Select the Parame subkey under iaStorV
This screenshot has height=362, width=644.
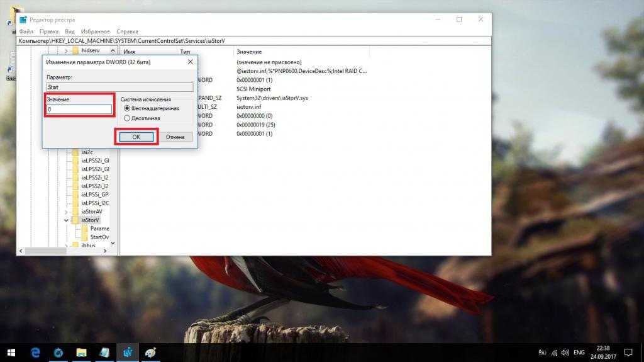[x=100, y=229]
